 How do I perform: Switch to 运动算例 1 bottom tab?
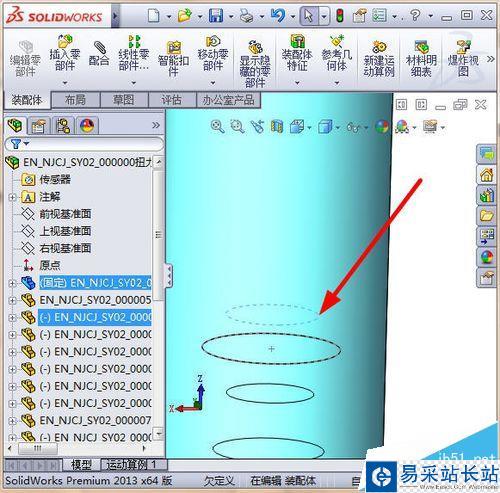tap(132, 465)
